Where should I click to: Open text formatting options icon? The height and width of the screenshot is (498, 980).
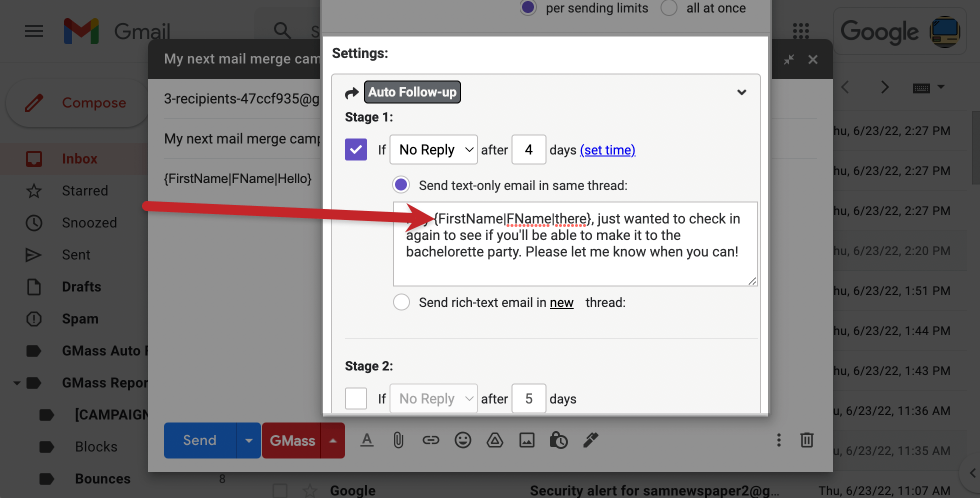click(x=367, y=440)
